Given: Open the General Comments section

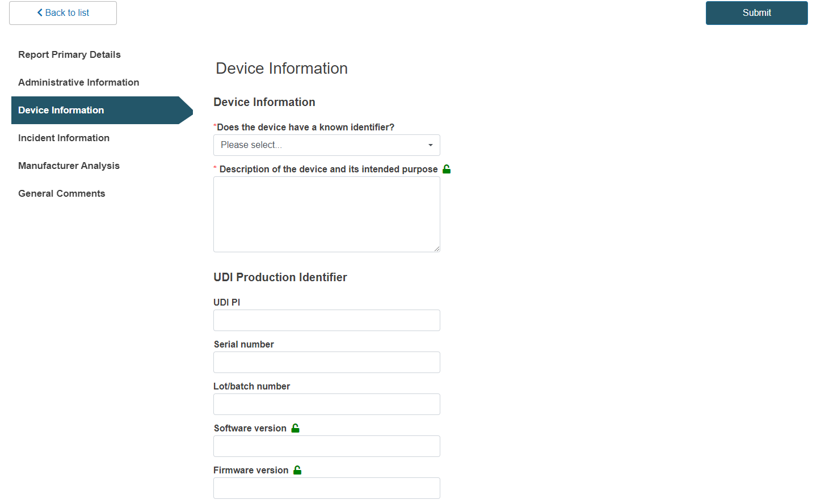Looking at the screenshot, I should (x=61, y=193).
